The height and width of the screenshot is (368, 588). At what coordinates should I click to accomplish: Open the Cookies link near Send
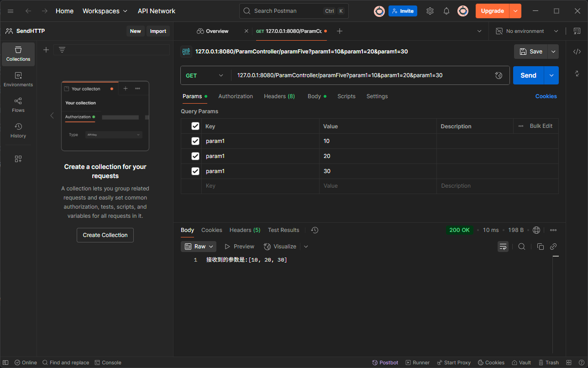(x=546, y=96)
